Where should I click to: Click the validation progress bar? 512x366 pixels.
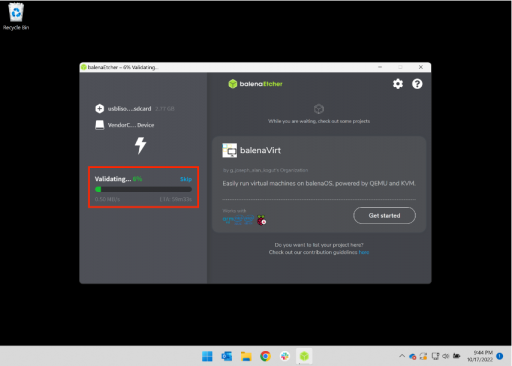[x=143, y=189]
